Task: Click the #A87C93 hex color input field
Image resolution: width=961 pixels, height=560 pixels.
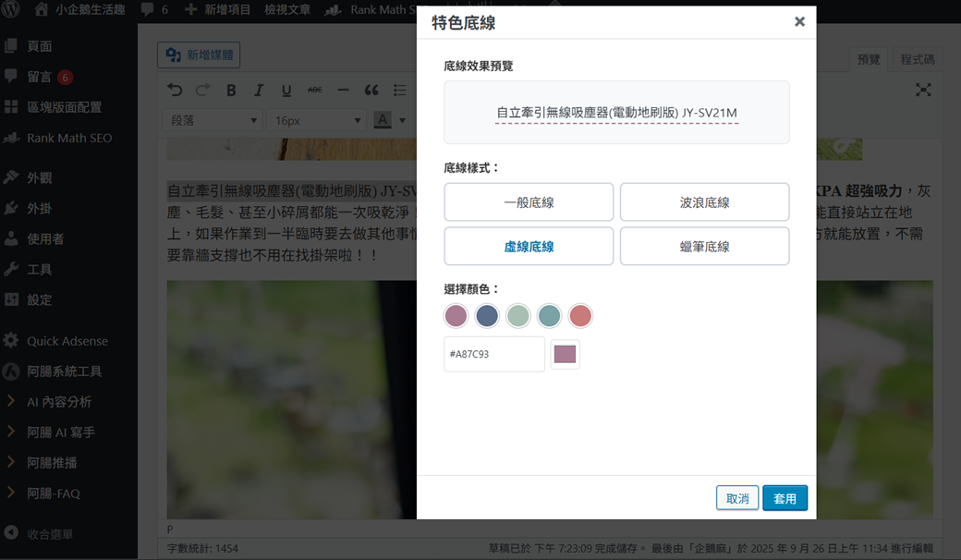Action: coord(494,354)
